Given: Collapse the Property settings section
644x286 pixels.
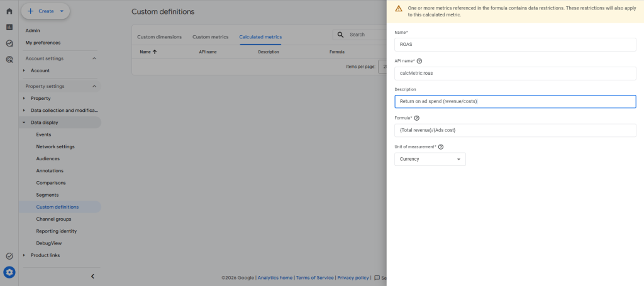Looking at the screenshot, I should pos(94,87).
